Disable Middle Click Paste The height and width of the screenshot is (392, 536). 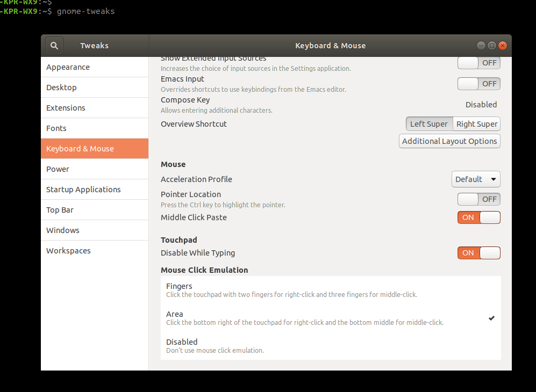click(x=478, y=217)
